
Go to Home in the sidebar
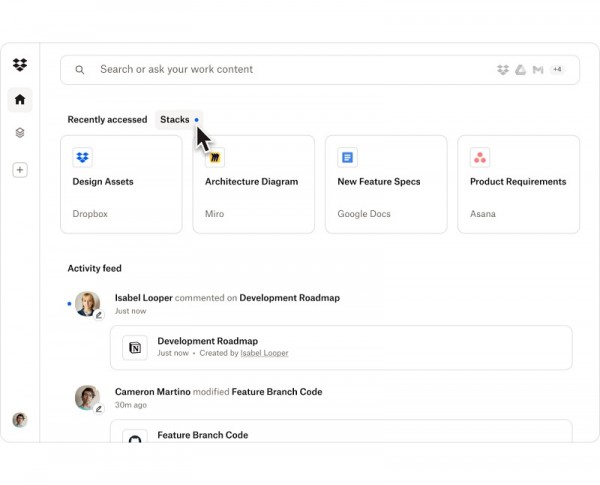coord(20,99)
